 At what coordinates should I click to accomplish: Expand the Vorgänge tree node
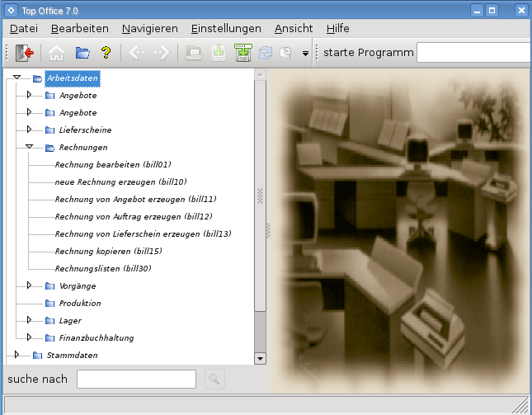coord(29,285)
